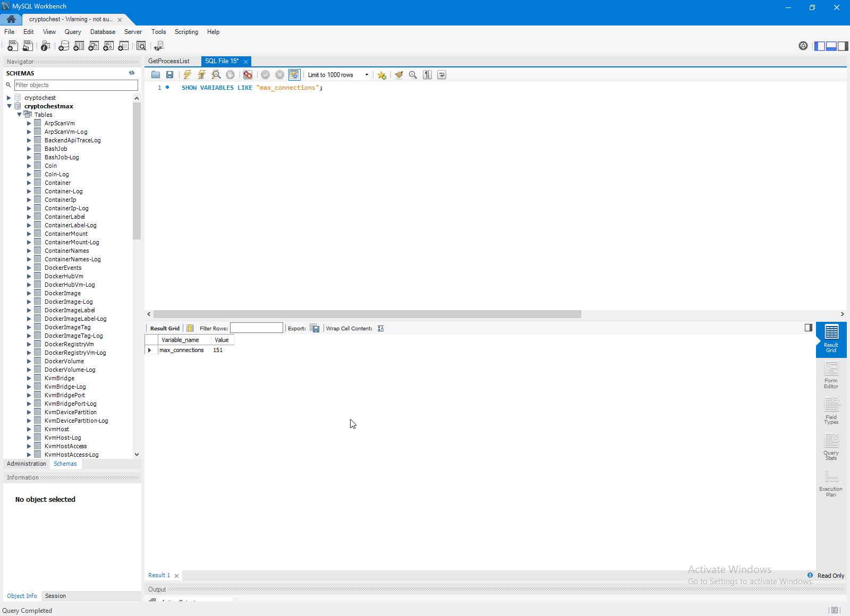This screenshot has height=616, width=850.
Task: Switch to the GetProcessList tab
Action: click(169, 61)
